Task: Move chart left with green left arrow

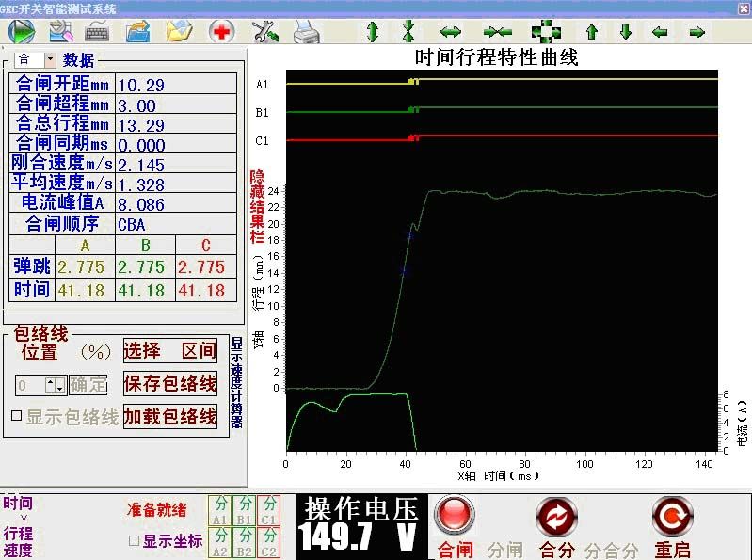Action: tap(660, 33)
